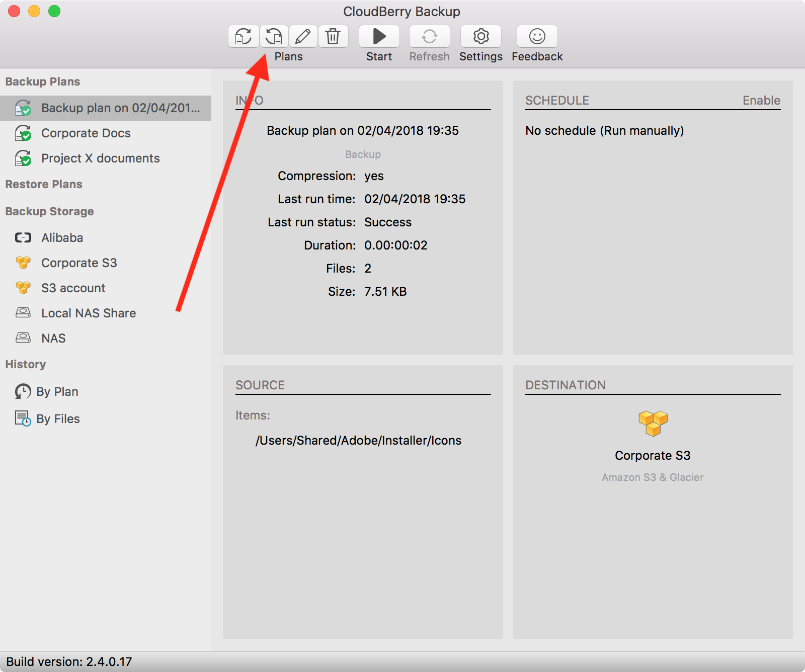Viewport: 805px width, 672px height.
Task: Click the Restore Plans section header
Action: pyautogui.click(x=44, y=185)
